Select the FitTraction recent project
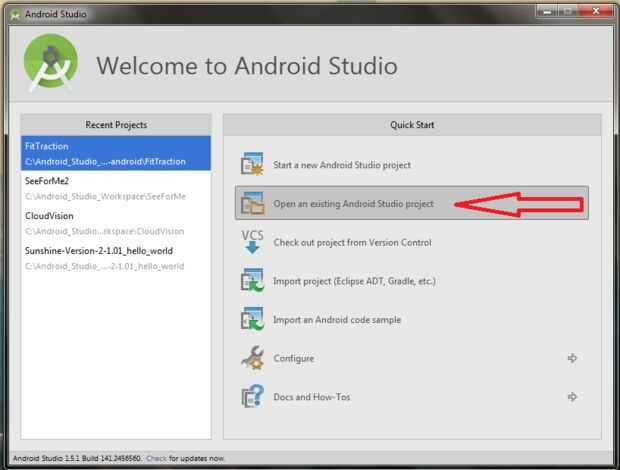 point(116,153)
